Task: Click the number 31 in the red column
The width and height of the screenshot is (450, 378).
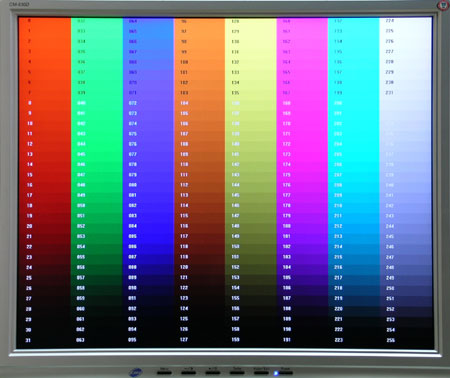Action: coord(28,340)
